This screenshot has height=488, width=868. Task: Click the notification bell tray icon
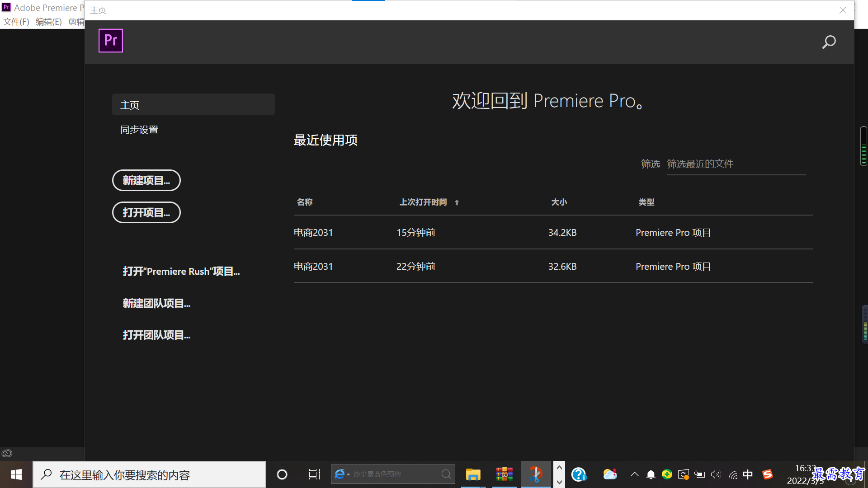tap(651, 474)
